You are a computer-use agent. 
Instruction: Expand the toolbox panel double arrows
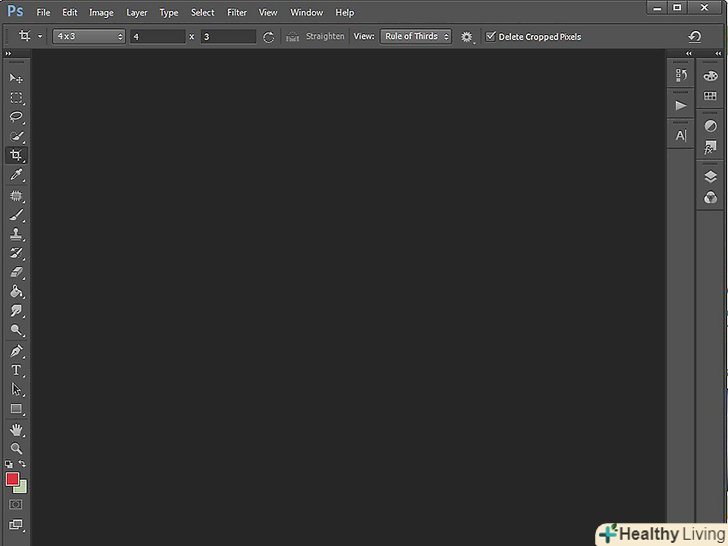point(8,54)
